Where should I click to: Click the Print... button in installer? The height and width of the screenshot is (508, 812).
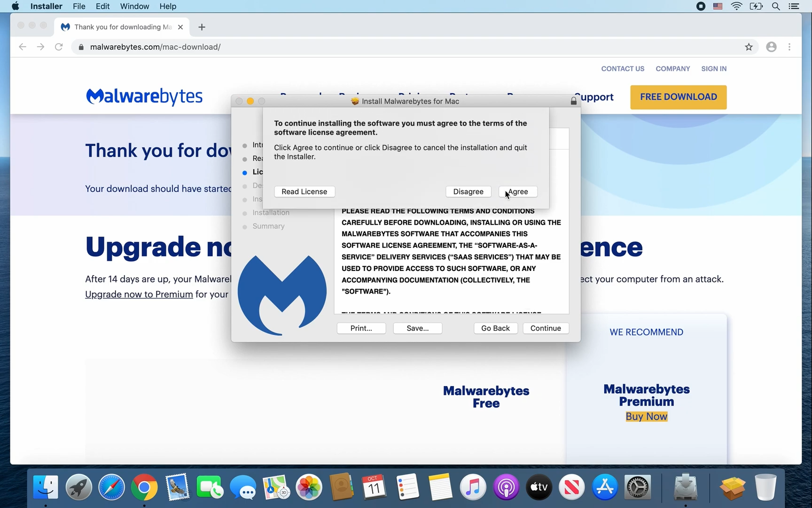tap(361, 328)
